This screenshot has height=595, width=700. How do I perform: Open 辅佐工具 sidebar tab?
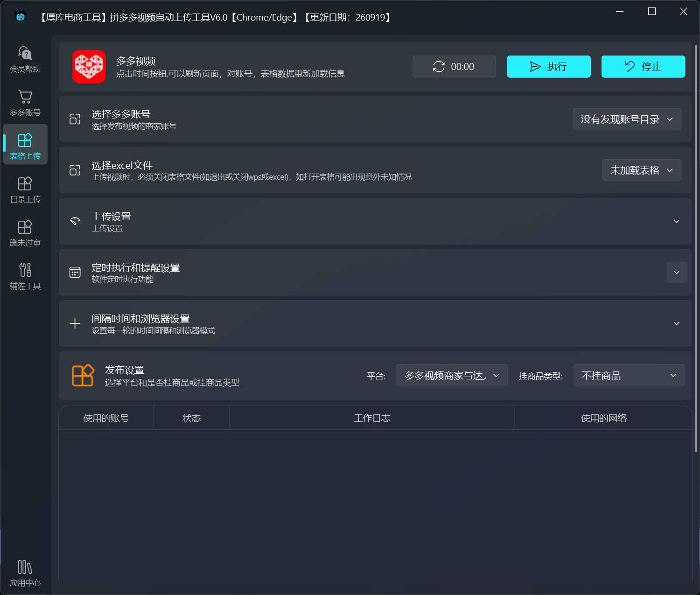coord(25,276)
